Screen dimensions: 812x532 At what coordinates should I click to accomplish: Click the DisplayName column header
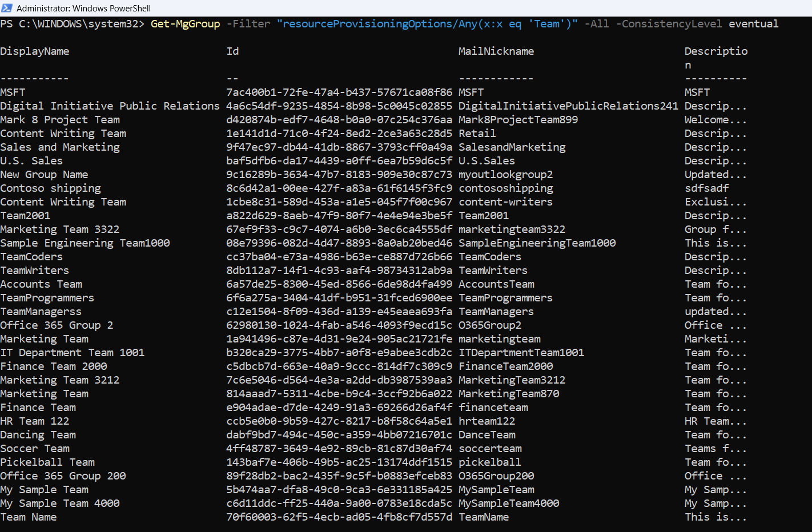35,51
